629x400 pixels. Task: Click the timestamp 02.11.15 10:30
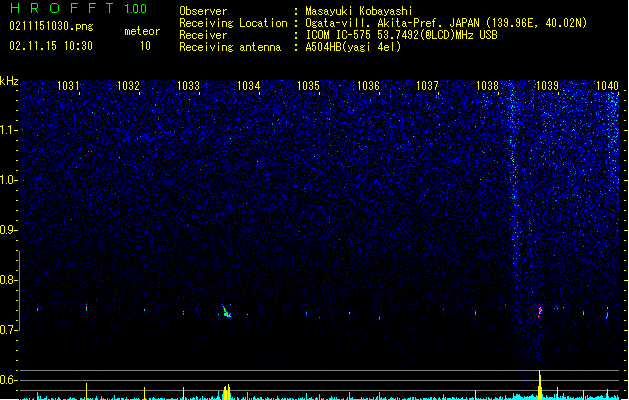[x=51, y=46]
